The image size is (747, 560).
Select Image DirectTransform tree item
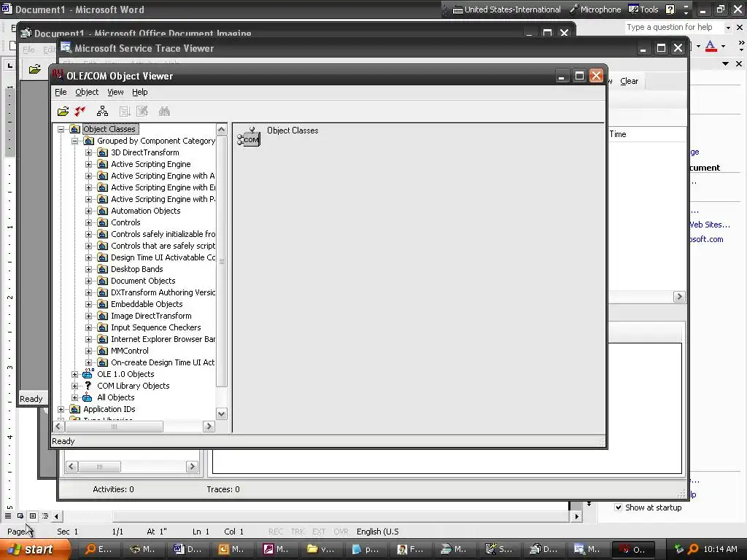click(151, 316)
